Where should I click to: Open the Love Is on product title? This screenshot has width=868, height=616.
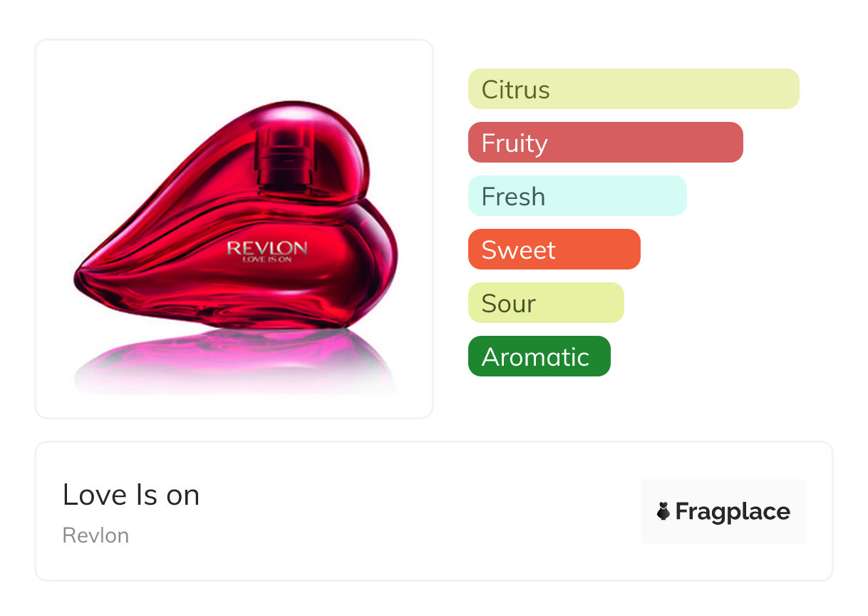tap(131, 495)
